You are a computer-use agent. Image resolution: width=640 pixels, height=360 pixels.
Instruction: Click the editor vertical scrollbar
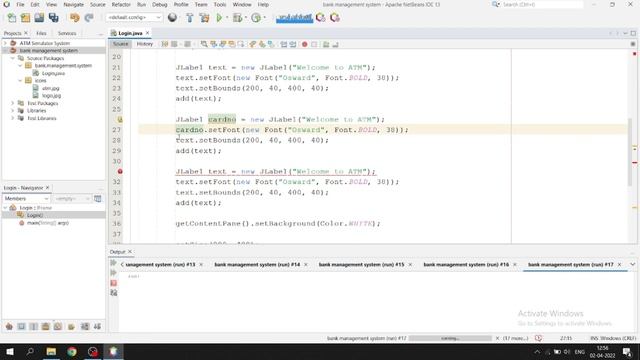pos(630,151)
